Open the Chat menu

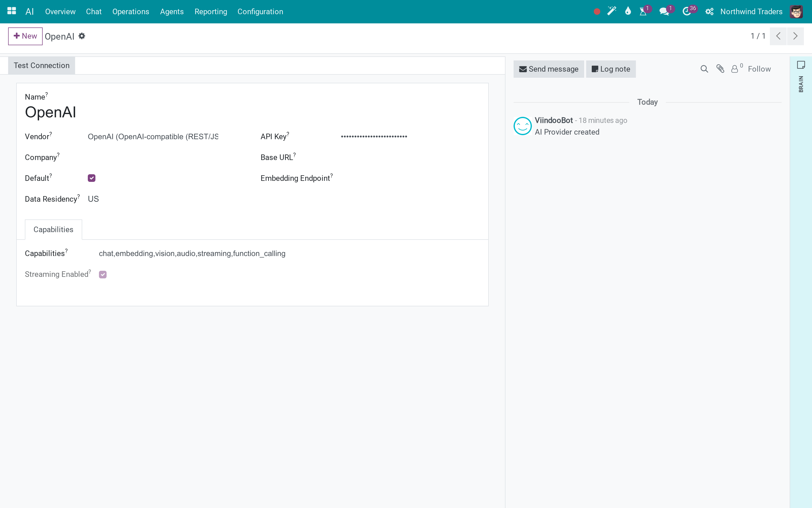(x=94, y=12)
